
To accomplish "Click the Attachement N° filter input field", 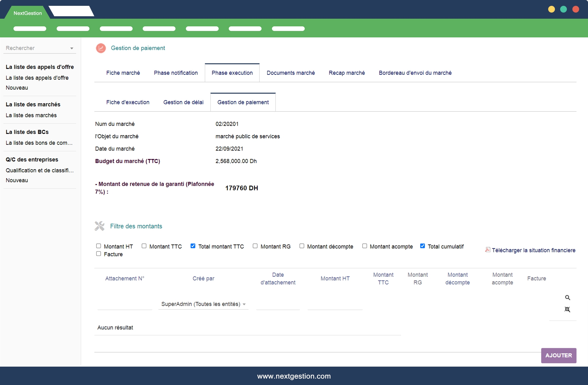I will 125,304.
